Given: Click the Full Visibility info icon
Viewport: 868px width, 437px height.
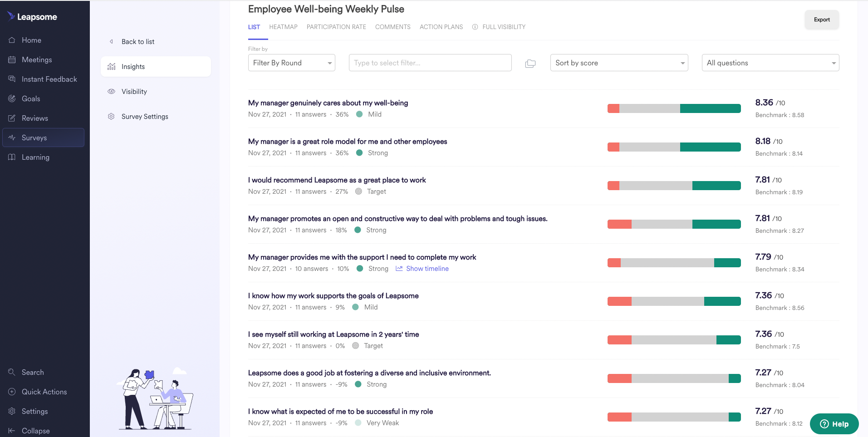Looking at the screenshot, I should (x=475, y=27).
